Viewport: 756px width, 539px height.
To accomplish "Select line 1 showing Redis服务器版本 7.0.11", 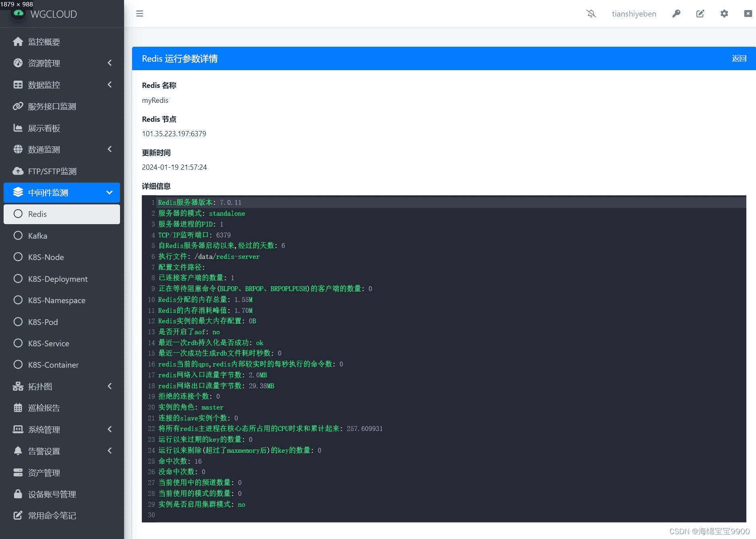I will click(199, 202).
